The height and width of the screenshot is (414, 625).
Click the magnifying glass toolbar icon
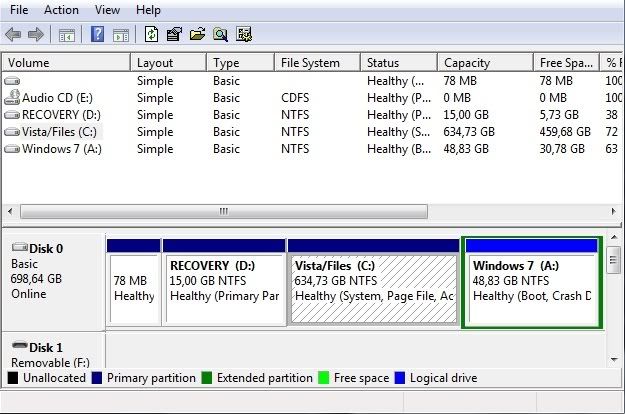(x=220, y=34)
